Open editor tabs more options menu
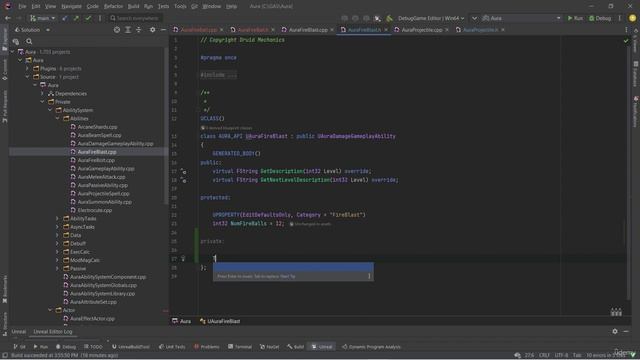The height and width of the screenshot is (360, 640). coord(626,30)
